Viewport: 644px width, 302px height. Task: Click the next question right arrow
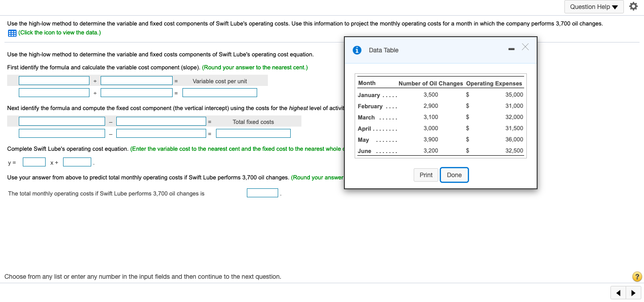(x=634, y=293)
